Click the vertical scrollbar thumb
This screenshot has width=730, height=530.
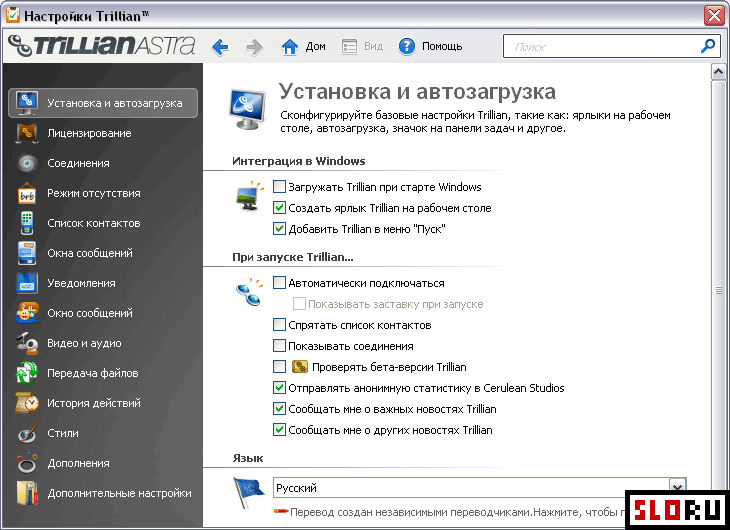click(718, 290)
